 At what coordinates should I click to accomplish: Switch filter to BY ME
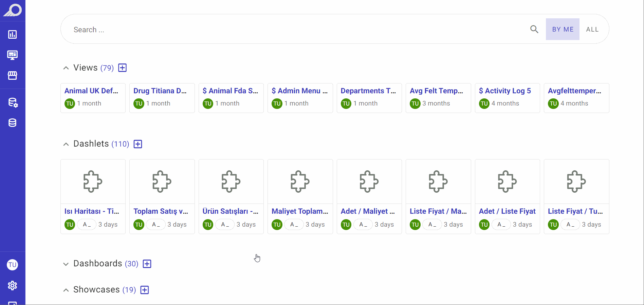563,29
